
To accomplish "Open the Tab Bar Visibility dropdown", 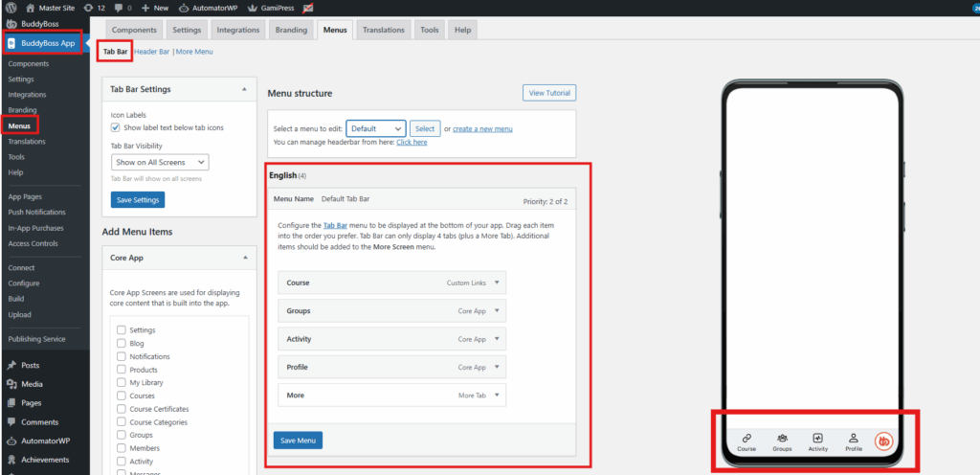I will pos(160,163).
